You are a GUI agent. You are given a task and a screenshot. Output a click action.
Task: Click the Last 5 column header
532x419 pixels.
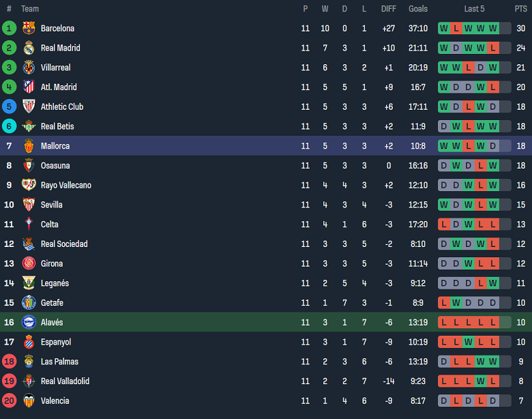474,9
